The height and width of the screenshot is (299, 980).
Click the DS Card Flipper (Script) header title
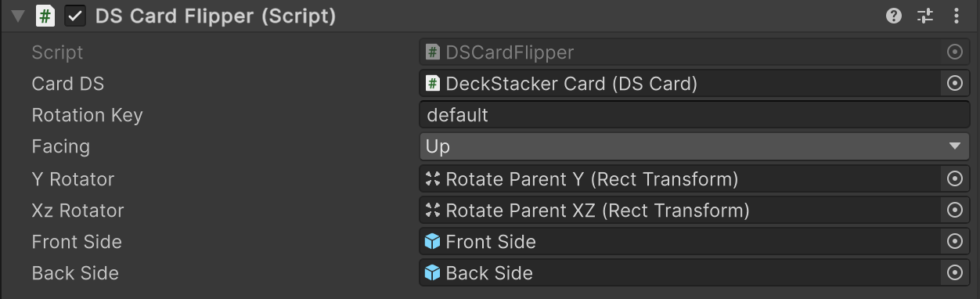coord(215,16)
